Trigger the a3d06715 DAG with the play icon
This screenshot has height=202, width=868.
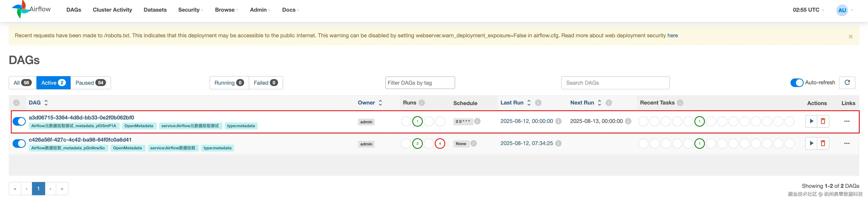(811, 121)
